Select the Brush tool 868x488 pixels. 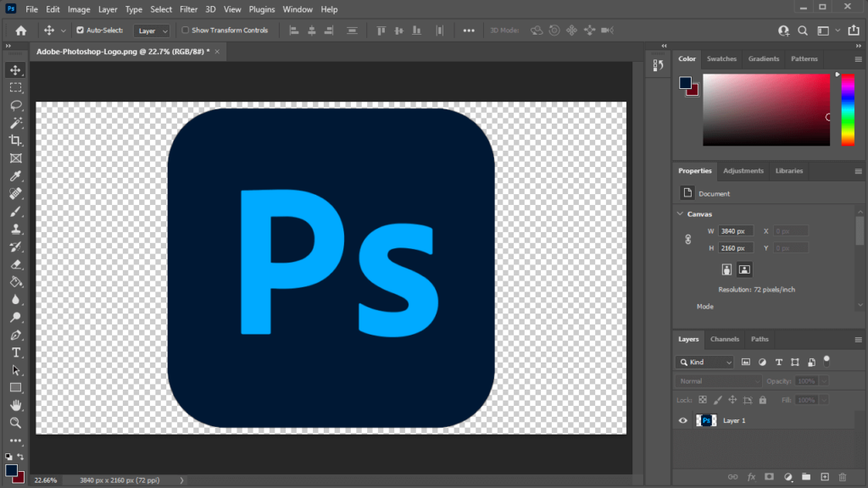[x=15, y=211]
